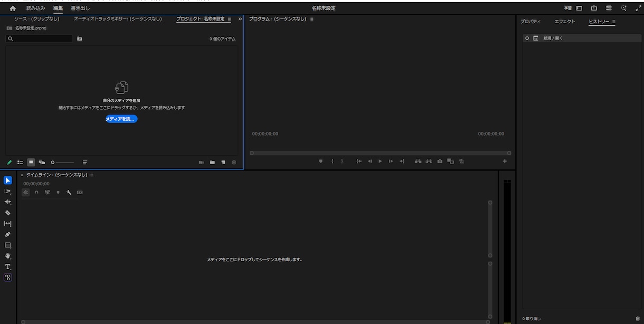Select the Hand tool
The height and width of the screenshot is (324, 644).
coord(7,256)
